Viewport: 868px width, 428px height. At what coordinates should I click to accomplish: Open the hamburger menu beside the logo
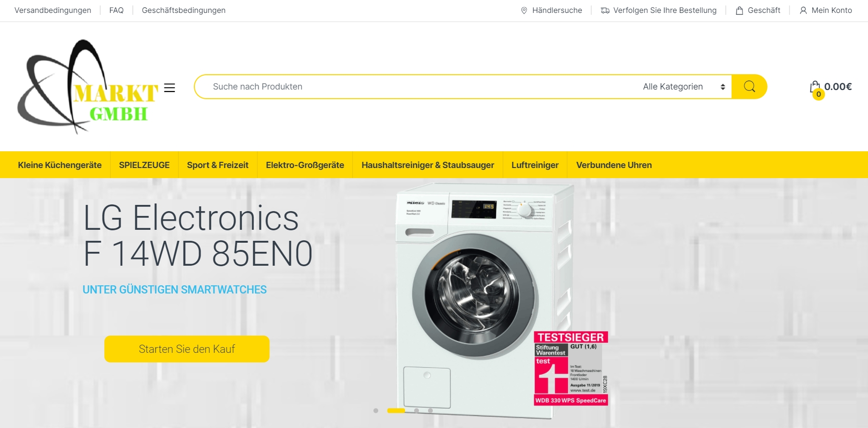pyautogui.click(x=169, y=88)
